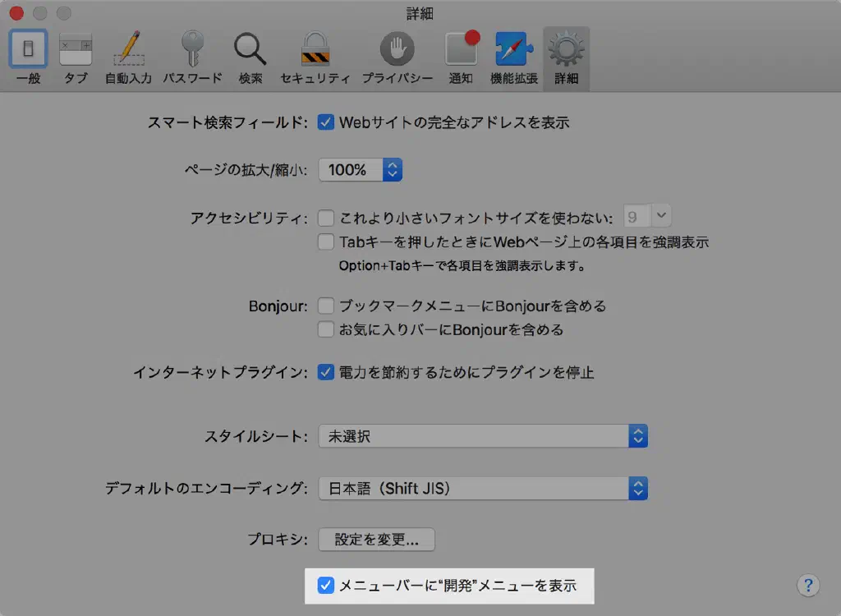841x616 pixels.
Task: Click the 設定を変更... proxy button
Action: click(377, 540)
